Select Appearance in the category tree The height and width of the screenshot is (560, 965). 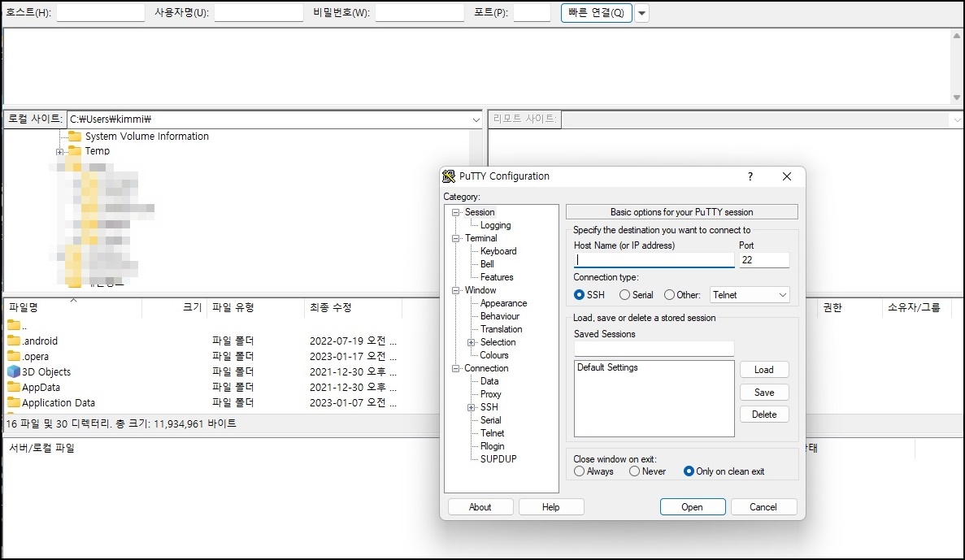503,303
